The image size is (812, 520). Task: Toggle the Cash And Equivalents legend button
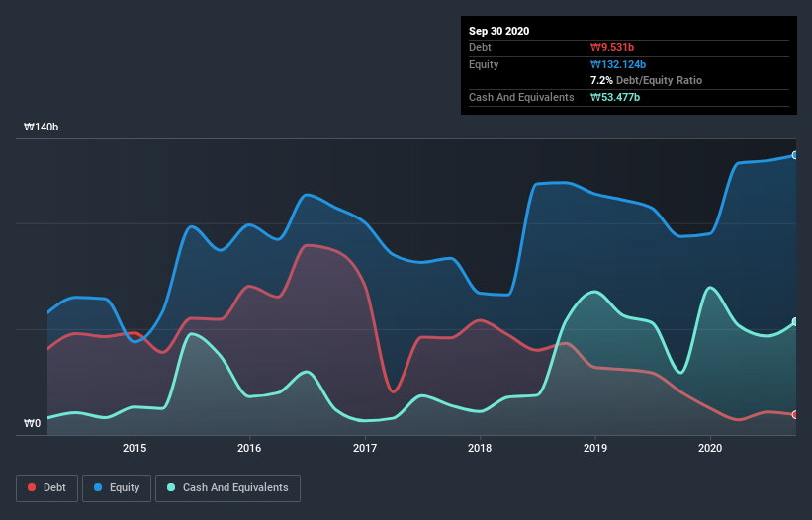(227, 488)
